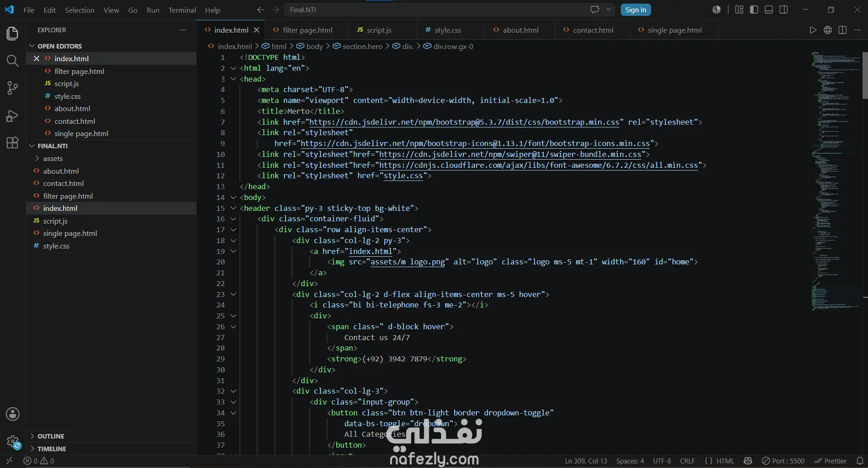Select section.hero in the breadcrumb

[x=362, y=46]
